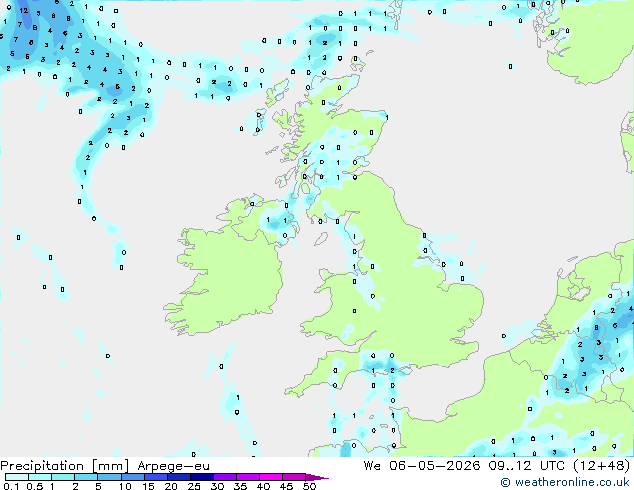Click the '35' legend scale label
Viewport: 634px width, 490px height.
point(240,486)
